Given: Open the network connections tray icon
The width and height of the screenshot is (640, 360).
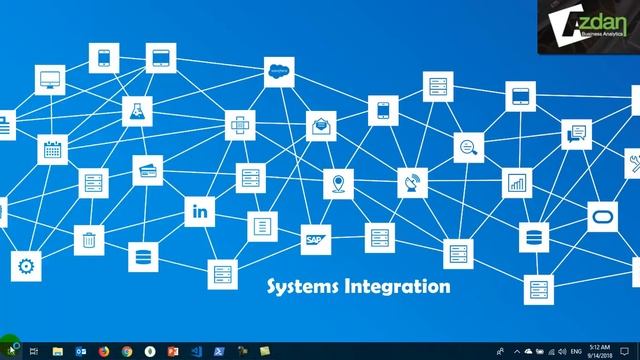Looking at the screenshot, I should coord(551,351).
